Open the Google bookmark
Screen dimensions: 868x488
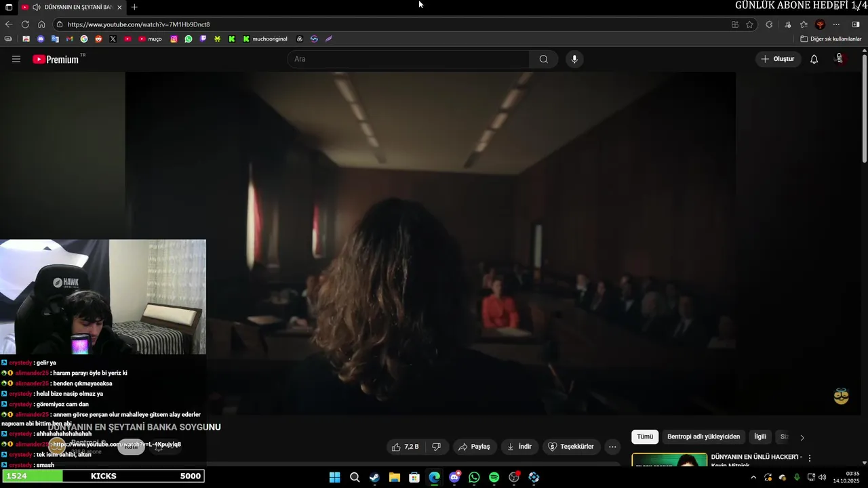[84, 39]
